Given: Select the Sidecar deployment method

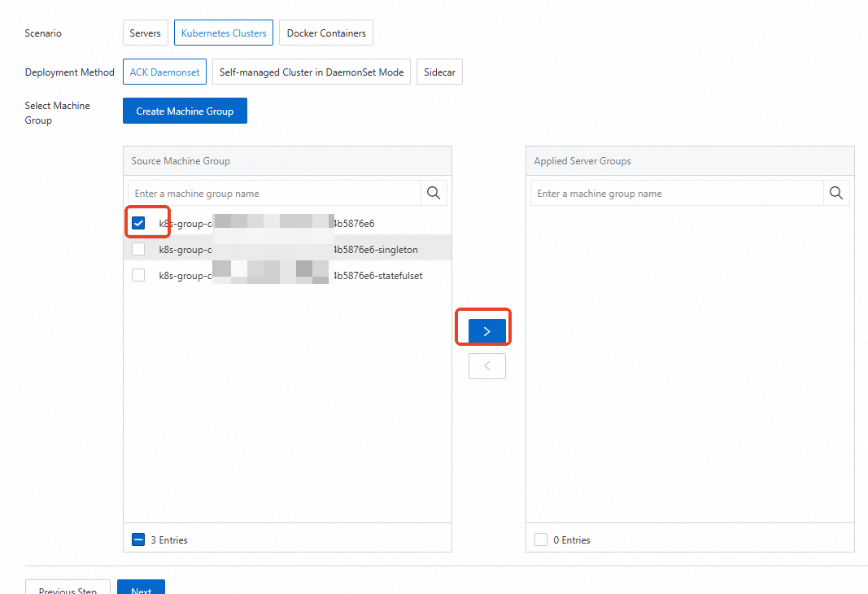Looking at the screenshot, I should click(x=439, y=72).
